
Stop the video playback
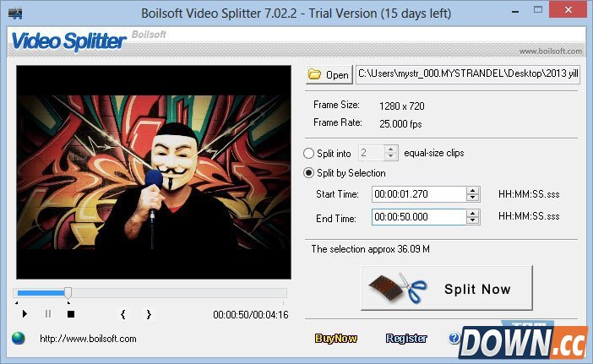[x=71, y=313]
